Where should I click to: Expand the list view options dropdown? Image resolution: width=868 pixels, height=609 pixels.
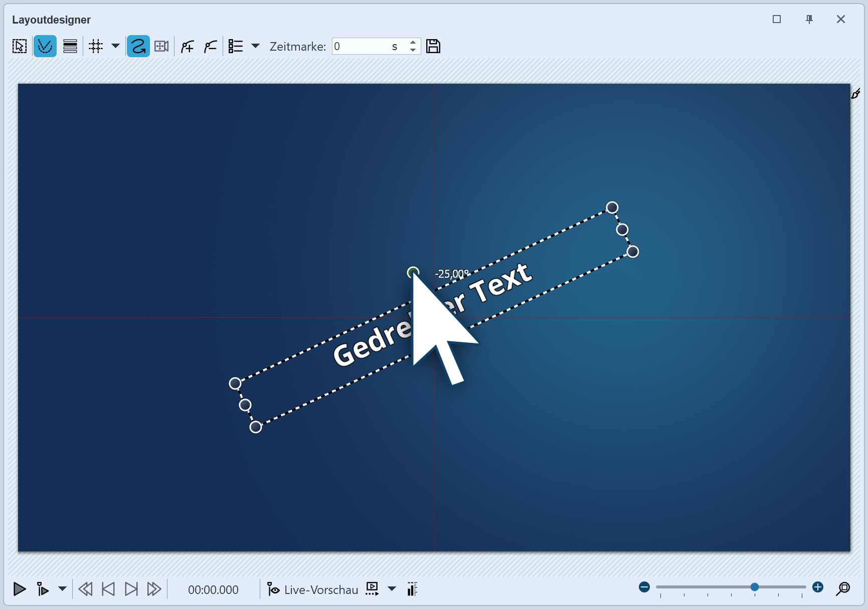point(256,46)
